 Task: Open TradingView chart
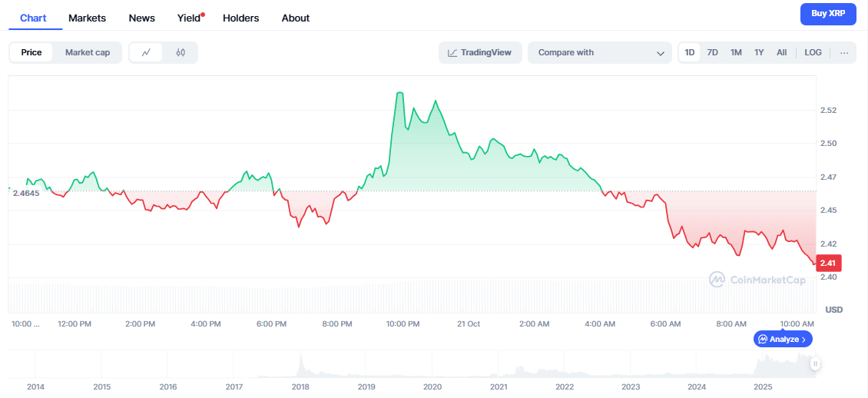(480, 52)
